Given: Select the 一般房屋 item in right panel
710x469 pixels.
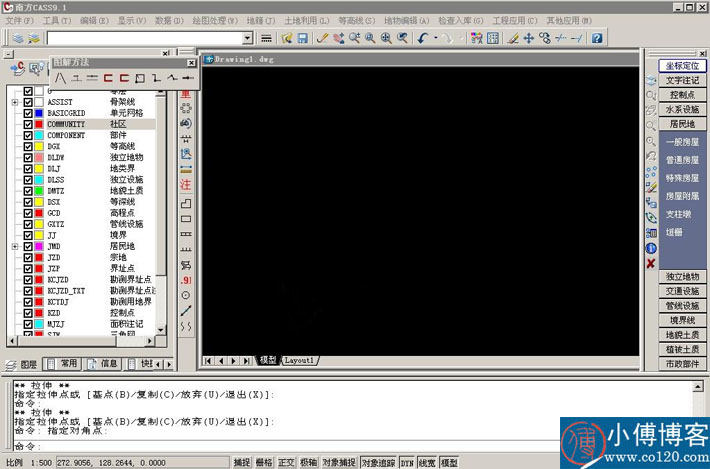Looking at the screenshot, I should coord(682,142).
